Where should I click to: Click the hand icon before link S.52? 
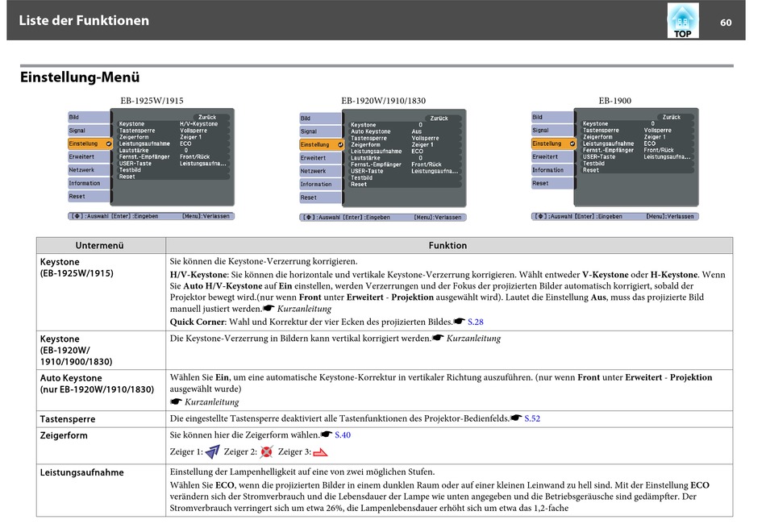pyautogui.click(x=516, y=418)
